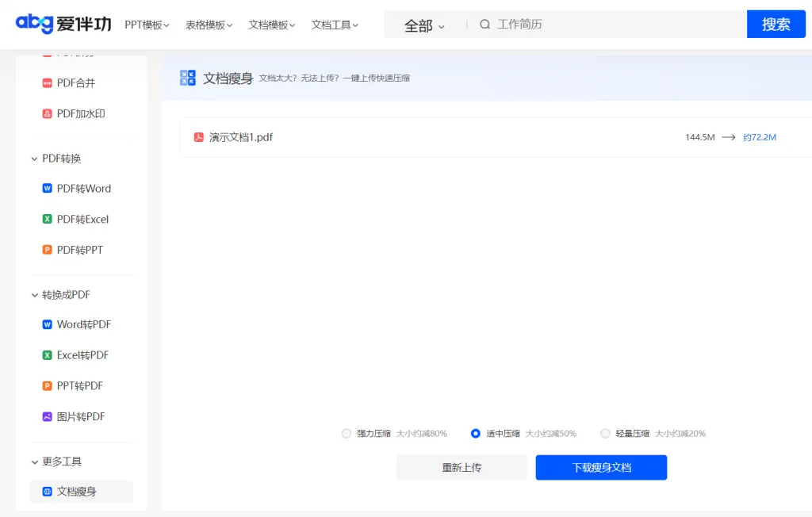The height and width of the screenshot is (517, 812).
Task: Click the PDF加水印 icon
Action: coord(48,114)
